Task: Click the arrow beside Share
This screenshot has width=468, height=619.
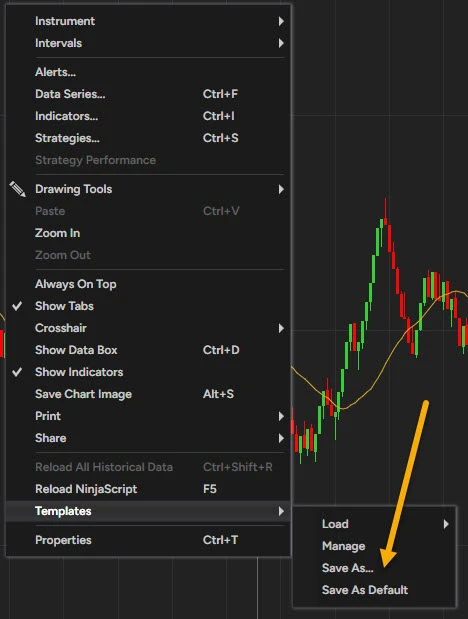Action: coord(281,438)
